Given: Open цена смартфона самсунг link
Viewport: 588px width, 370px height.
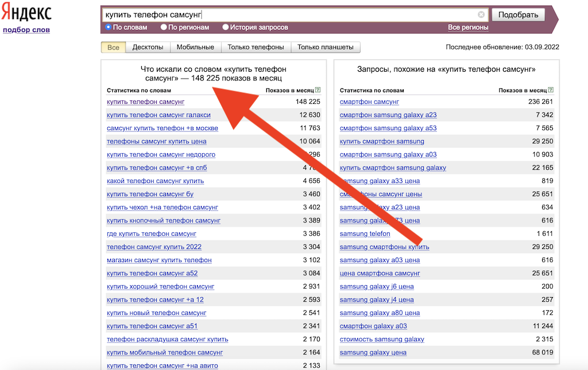Looking at the screenshot, I should pyautogui.click(x=380, y=274).
